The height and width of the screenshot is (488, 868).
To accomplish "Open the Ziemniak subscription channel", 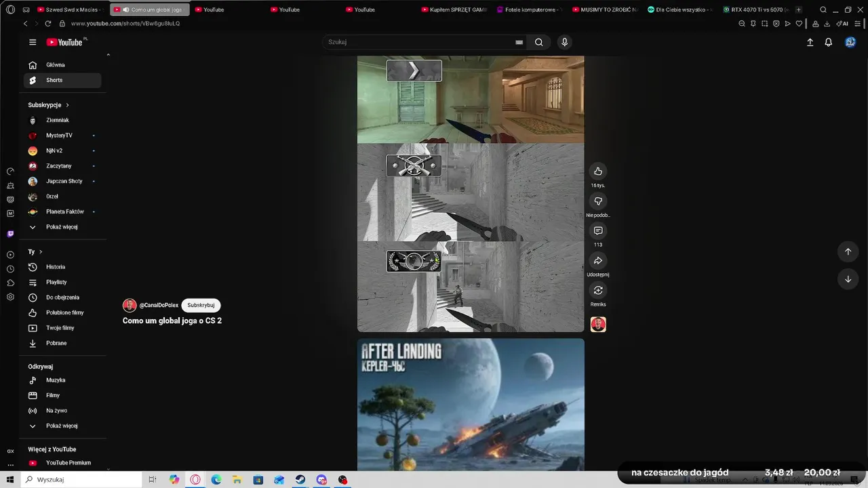I will point(62,120).
